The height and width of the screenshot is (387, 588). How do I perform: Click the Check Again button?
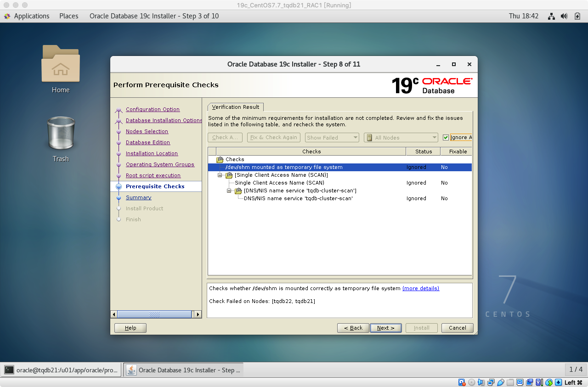pos(225,137)
